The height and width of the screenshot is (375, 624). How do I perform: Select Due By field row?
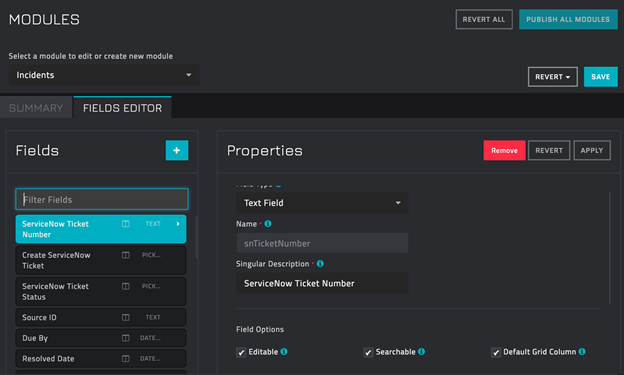click(101, 338)
